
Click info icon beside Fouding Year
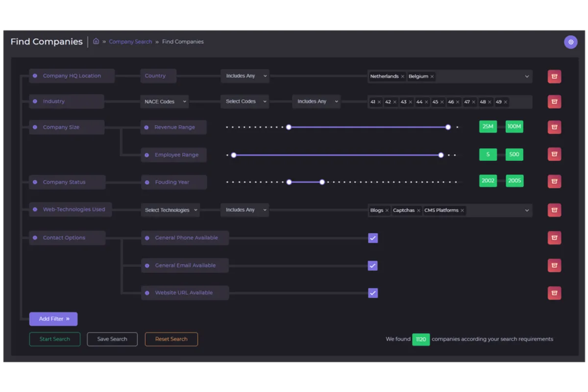click(147, 182)
